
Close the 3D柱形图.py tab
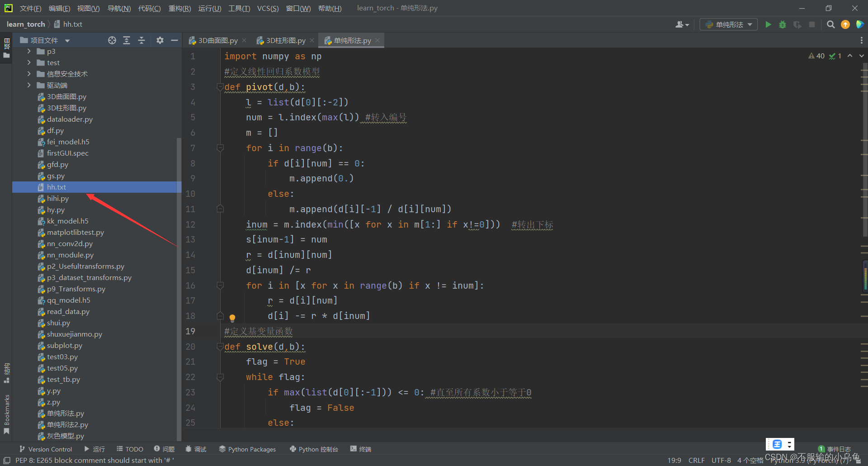click(312, 40)
